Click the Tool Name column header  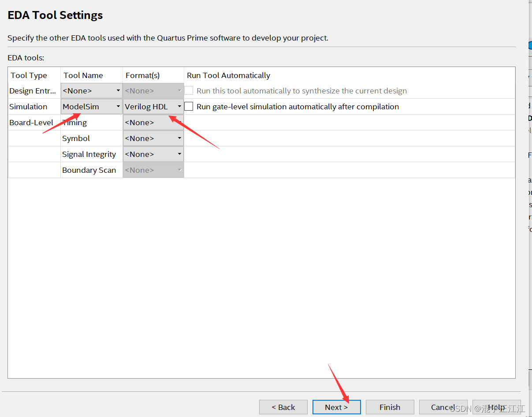(x=83, y=75)
